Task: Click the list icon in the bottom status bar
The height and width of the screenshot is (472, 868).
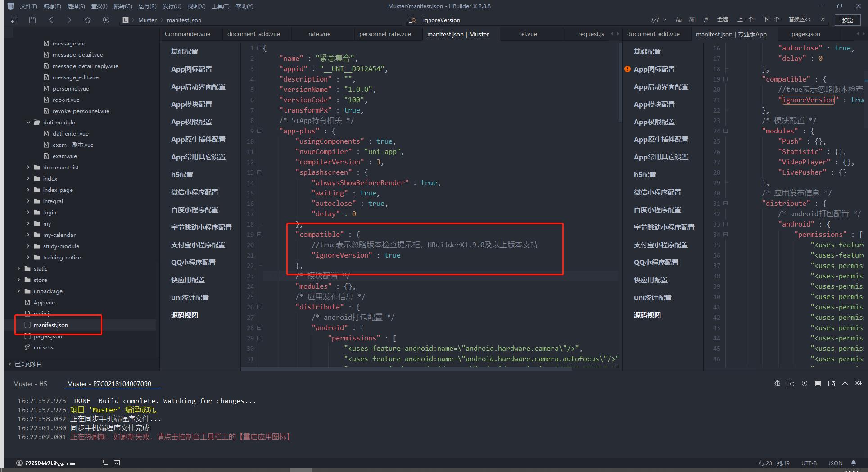Action: pyautogui.click(x=105, y=463)
